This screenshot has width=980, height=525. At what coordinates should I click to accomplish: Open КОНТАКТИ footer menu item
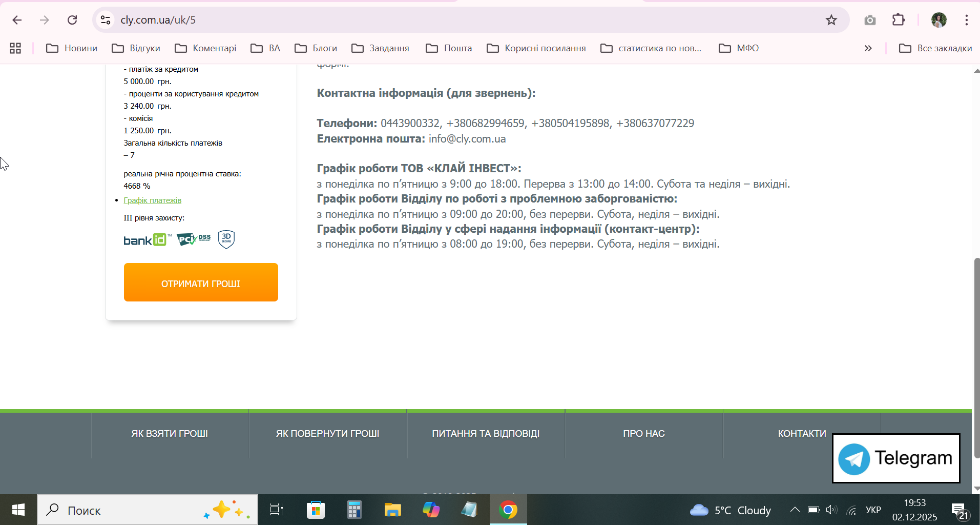pos(802,434)
